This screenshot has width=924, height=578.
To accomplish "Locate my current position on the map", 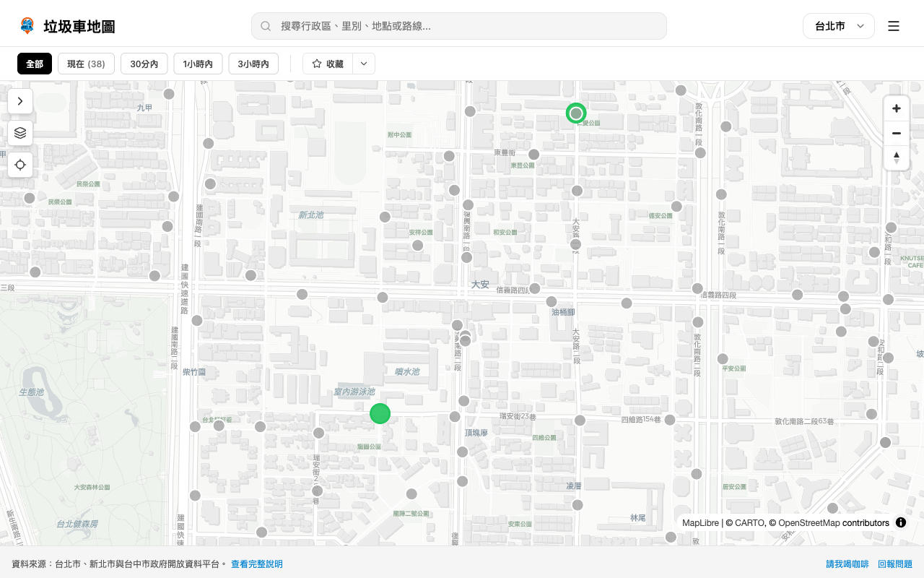I will pos(20,165).
